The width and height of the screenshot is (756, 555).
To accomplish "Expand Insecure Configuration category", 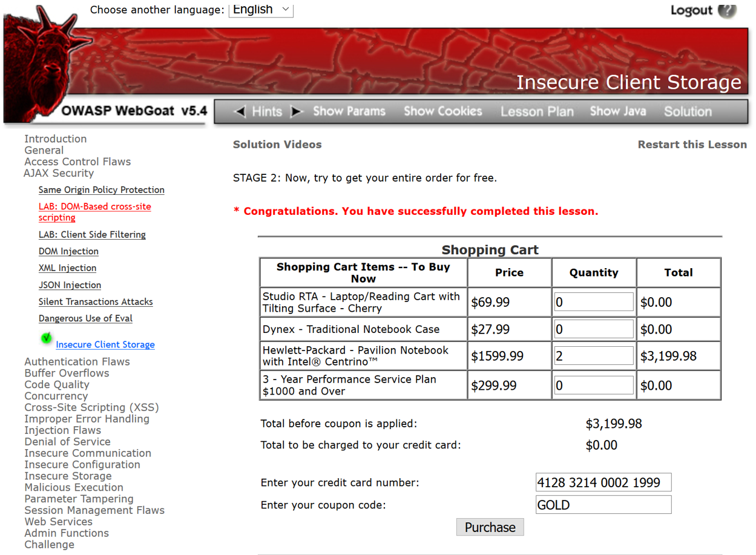I will pos(82,465).
